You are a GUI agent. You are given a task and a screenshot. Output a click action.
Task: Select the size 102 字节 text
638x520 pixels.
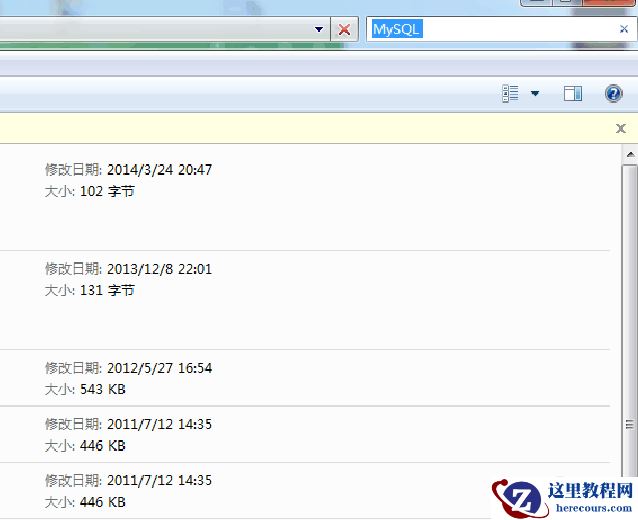click(x=90, y=191)
